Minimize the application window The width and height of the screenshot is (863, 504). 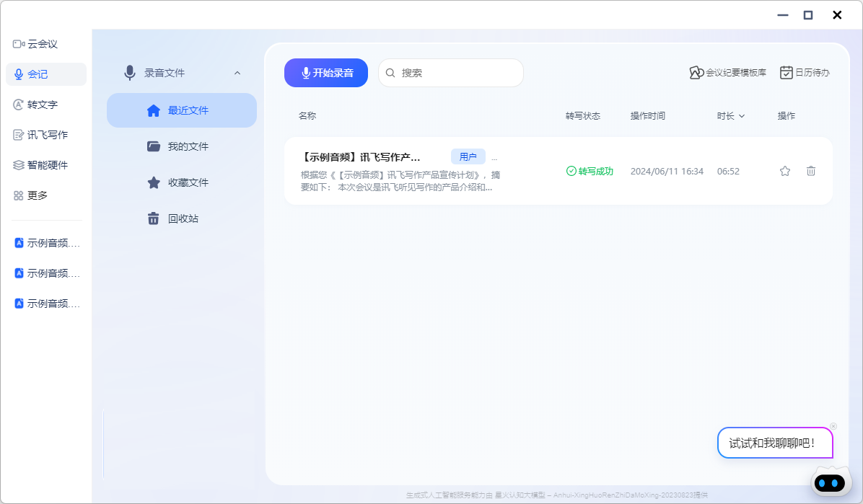[x=783, y=15]
